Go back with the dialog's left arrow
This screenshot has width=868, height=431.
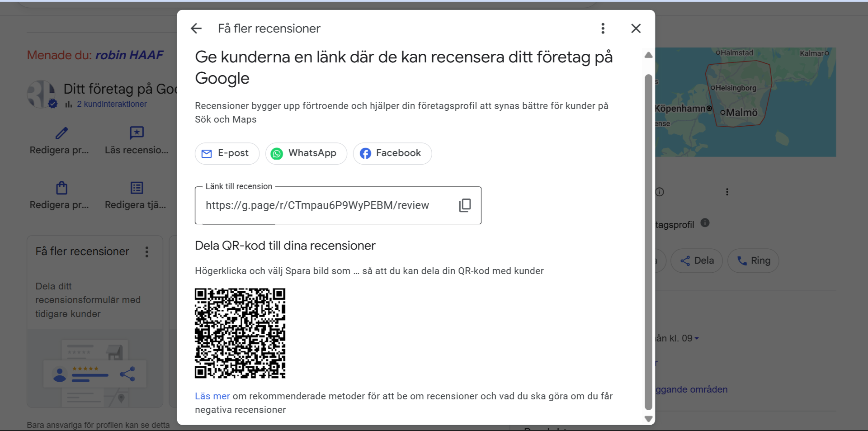tap(196, 28)
